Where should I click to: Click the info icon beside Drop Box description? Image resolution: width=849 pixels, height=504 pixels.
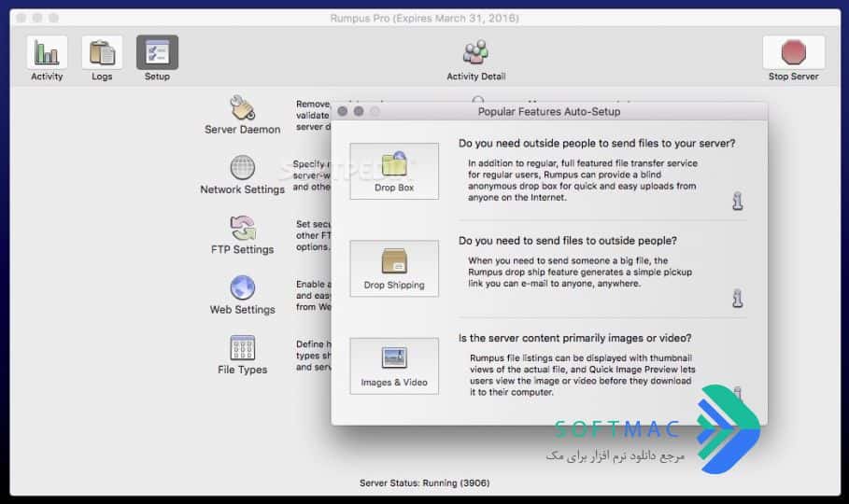[738, 201]
